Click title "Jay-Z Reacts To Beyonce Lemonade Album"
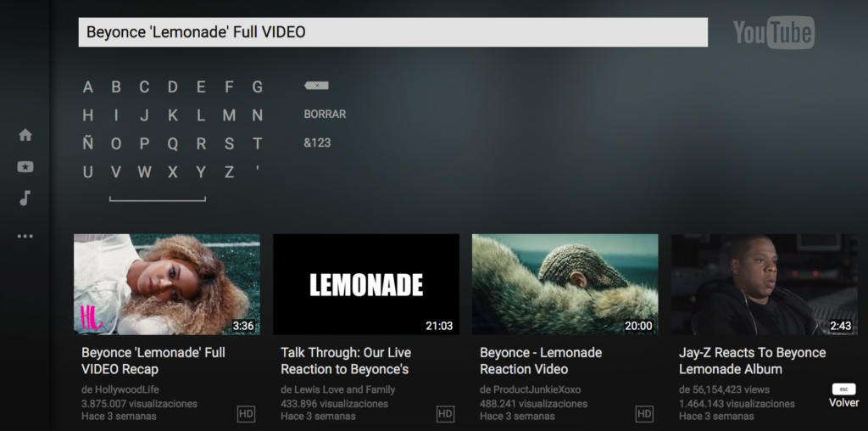Image resolution: width=868 pixels, height=431 pixels. pyautogui.click(x=753, y=361)
